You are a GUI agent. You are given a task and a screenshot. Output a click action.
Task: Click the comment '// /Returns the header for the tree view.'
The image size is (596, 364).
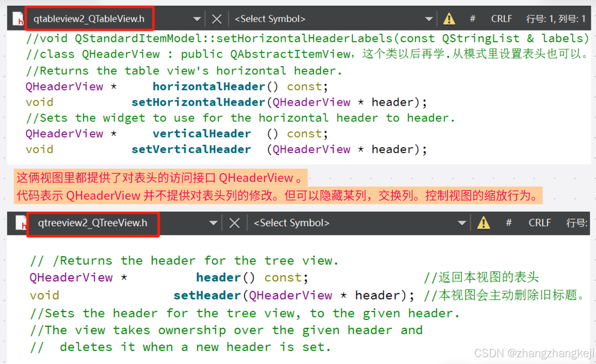click(184, 260)
